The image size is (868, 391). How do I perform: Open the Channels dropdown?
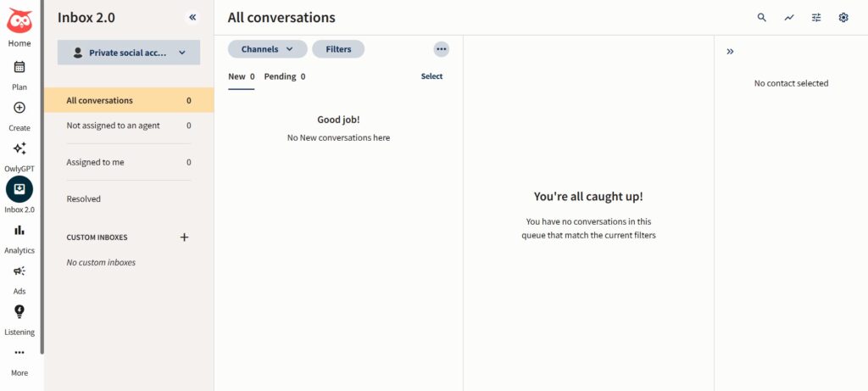(267, 49)
